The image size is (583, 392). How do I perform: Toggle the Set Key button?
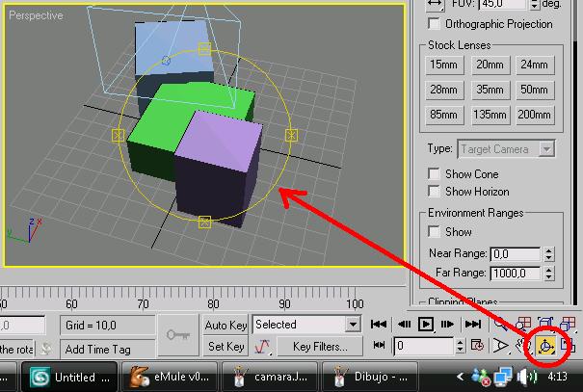(x=225, y=347)
